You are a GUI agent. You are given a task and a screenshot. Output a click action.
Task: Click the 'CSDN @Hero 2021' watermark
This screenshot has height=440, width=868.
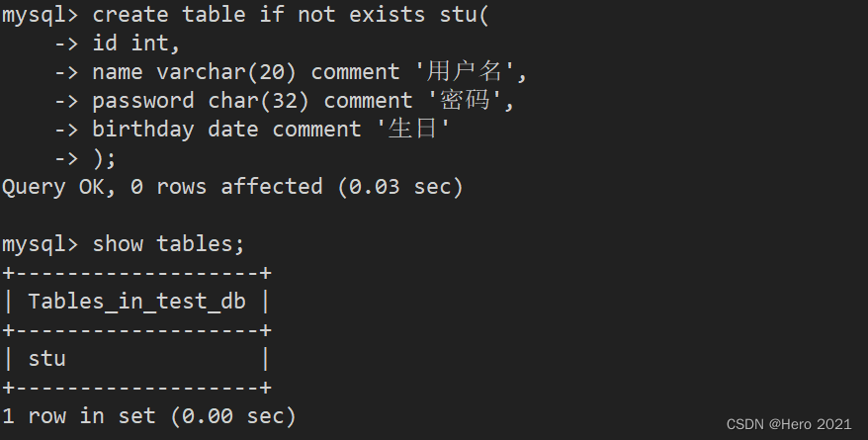pyautogui.click(x=788, y=424)
